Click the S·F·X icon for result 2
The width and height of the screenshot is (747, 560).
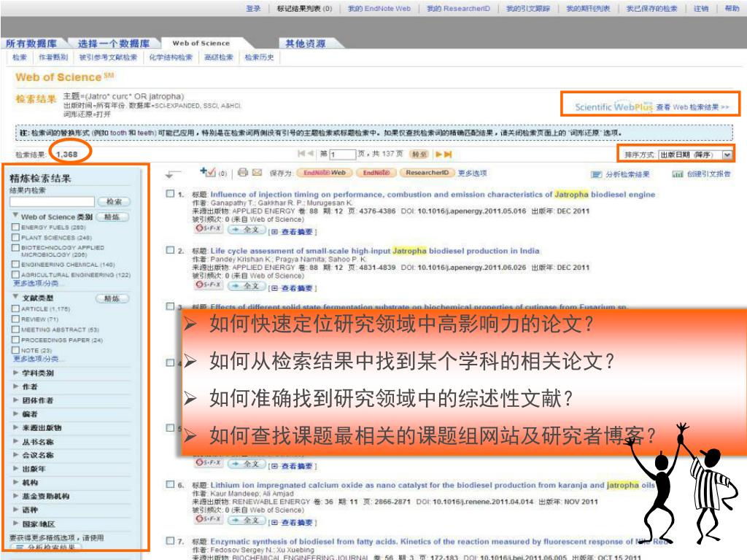click(208, 285)
